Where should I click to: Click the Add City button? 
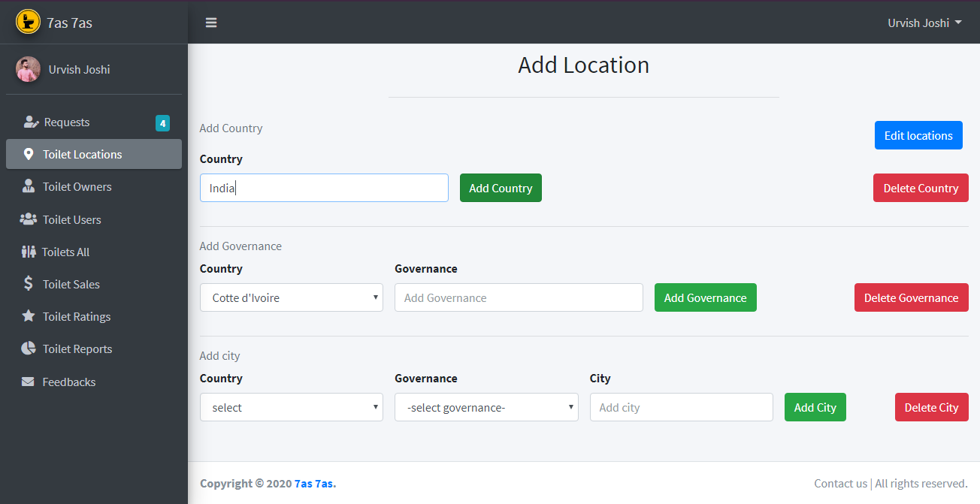[x=815, y=407]
